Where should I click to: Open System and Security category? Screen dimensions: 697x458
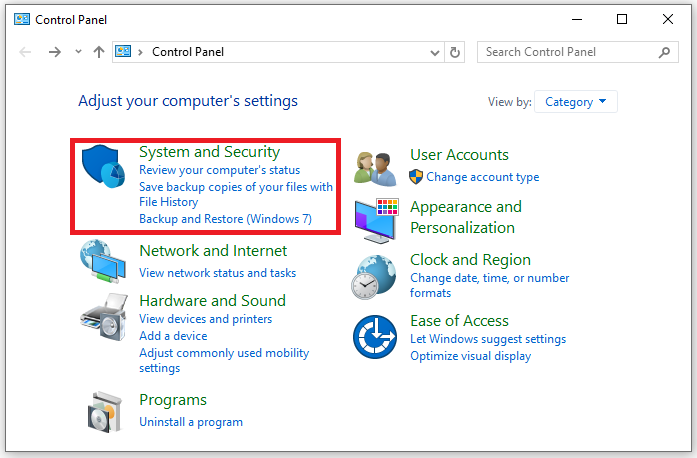(x=209, y=152)
